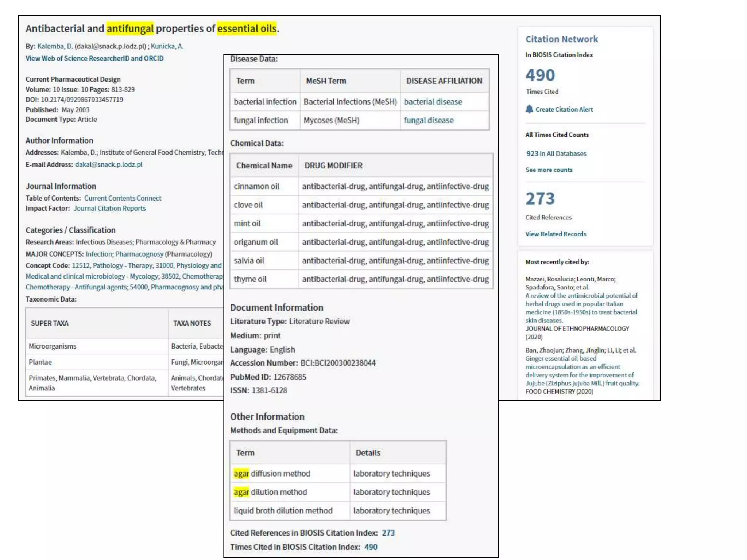Click 273 Cited References number

540,199
